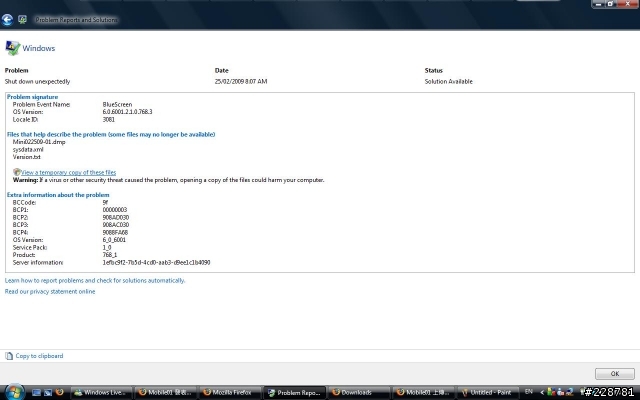This screenshot has width=640, height=400.
Task: Select the sysdata.xml file name
Action: (x=28, y=149)
